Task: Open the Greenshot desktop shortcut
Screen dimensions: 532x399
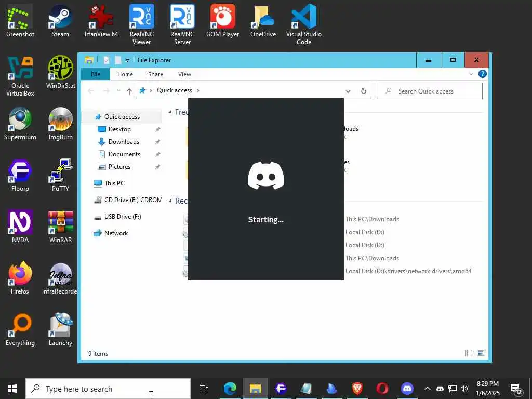Action: [20, 20]
